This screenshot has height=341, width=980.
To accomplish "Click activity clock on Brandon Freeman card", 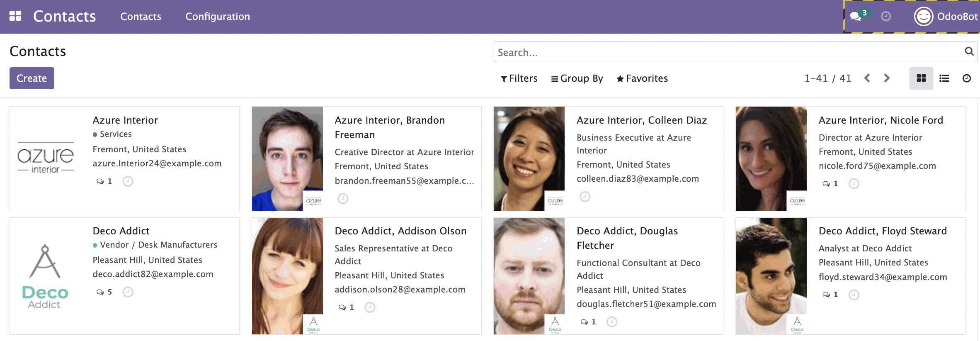I will click(x=343, y=199).
